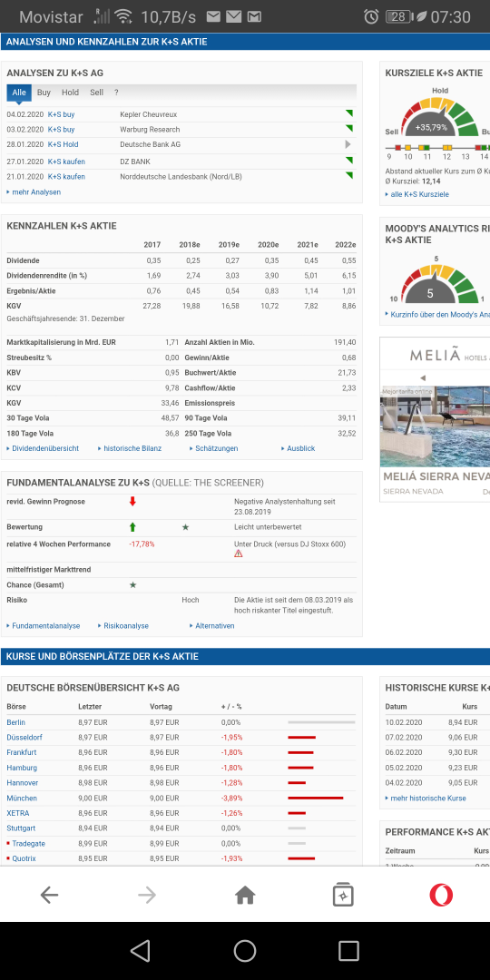Open the Meliá Sierra Nevada ad image
490x980 pixels.
click(435, 426)
